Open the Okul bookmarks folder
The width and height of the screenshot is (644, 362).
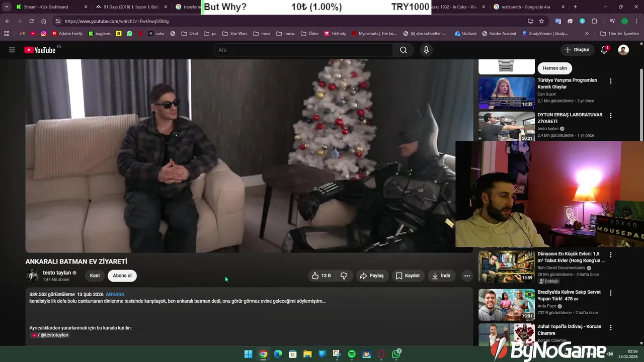(x=190, y=34)
